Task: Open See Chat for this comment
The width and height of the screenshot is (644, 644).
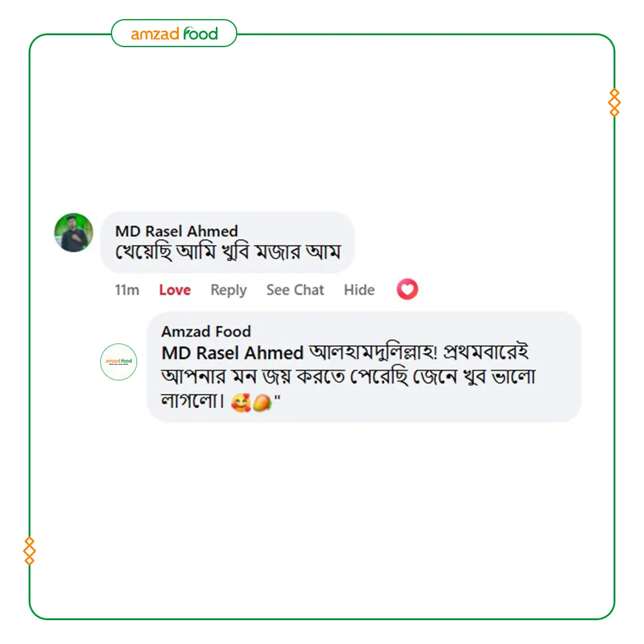Action: pos(295,290)
